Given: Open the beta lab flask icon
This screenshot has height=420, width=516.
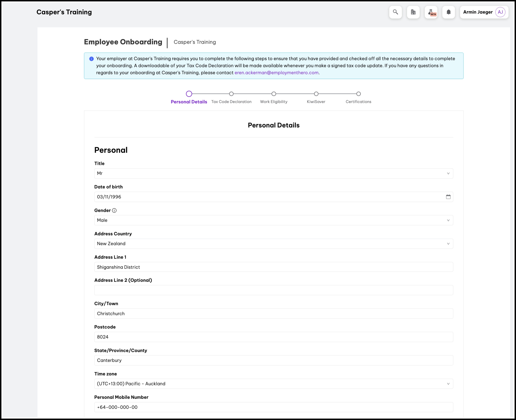Looking at the screenshot, I should click(431, 12).
